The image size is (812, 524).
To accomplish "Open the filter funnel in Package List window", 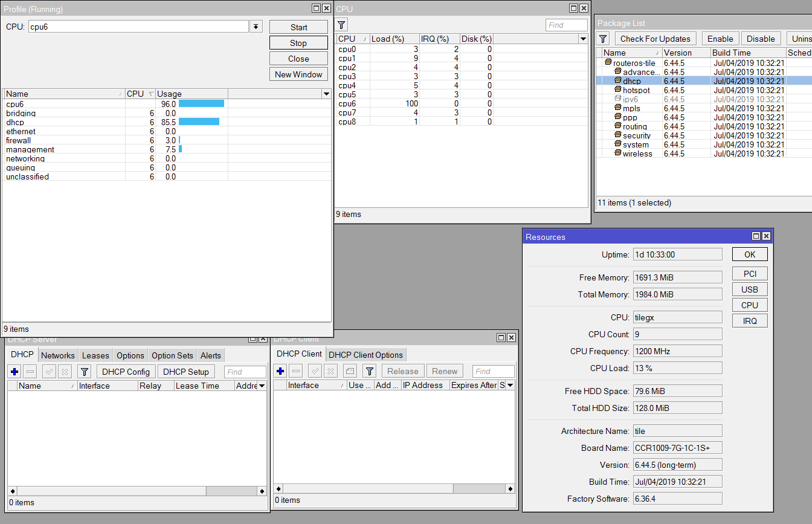I will (603, 39).
